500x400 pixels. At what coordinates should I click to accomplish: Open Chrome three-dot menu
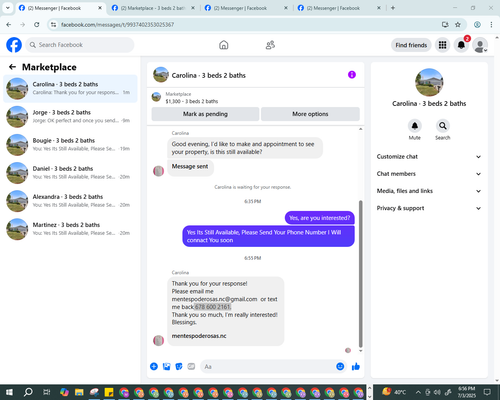tap(491, 25)
